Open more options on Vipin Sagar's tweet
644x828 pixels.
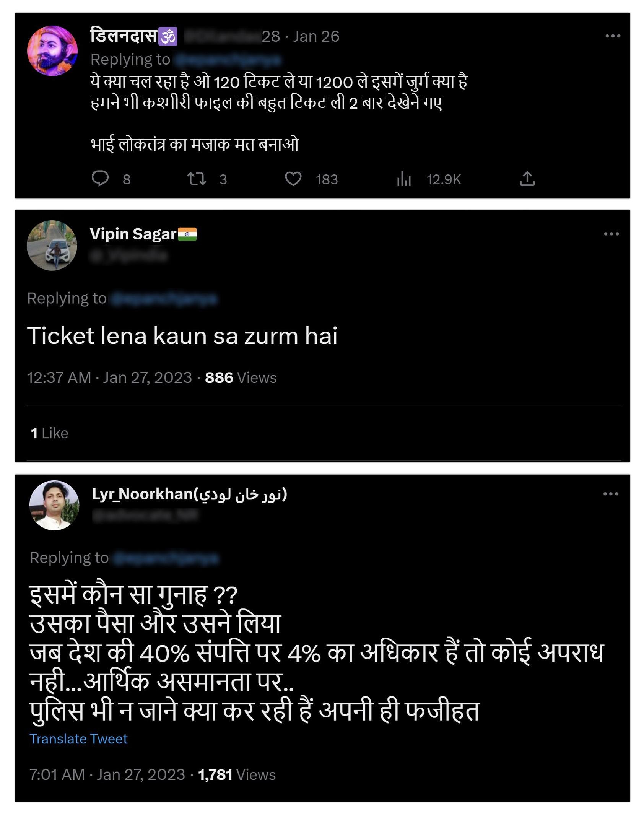(x=611, y=234)
